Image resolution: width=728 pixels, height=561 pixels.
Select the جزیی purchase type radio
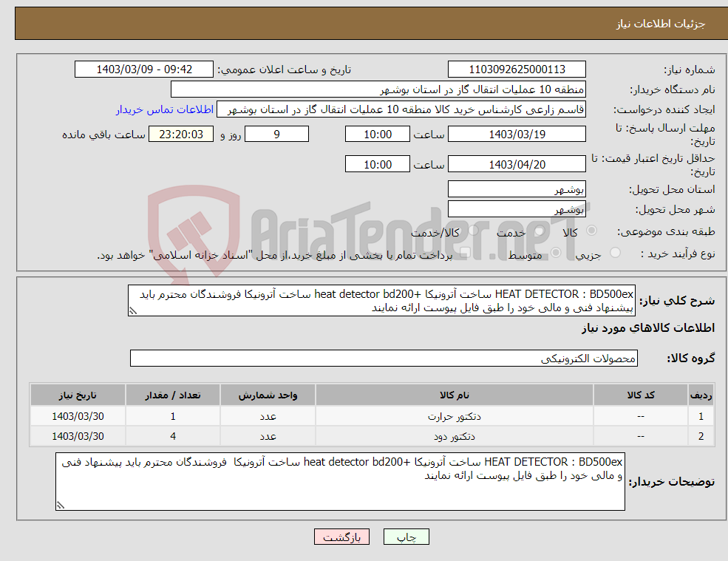point(615,253)
